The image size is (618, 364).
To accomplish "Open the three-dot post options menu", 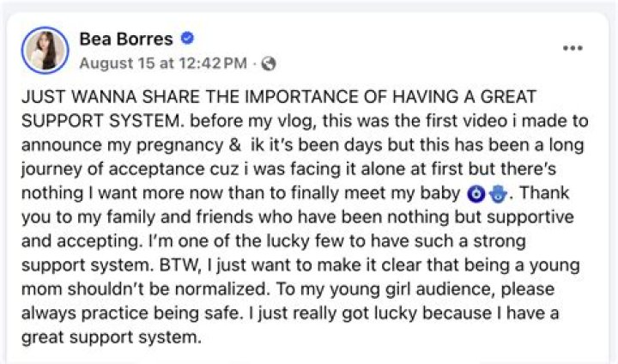I will pyautogui.click(x=572, y=49).
